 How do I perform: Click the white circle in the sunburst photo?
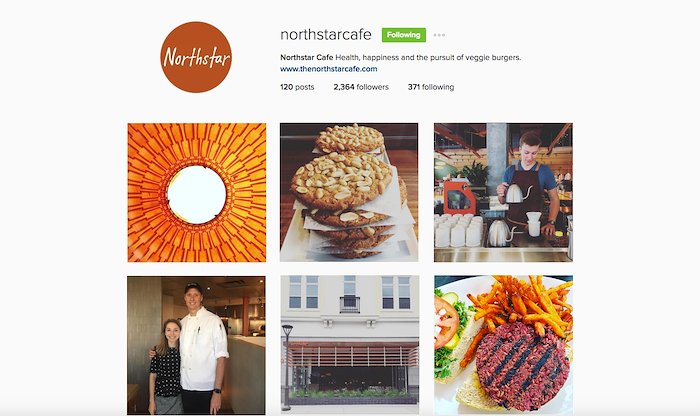point(197,195)
